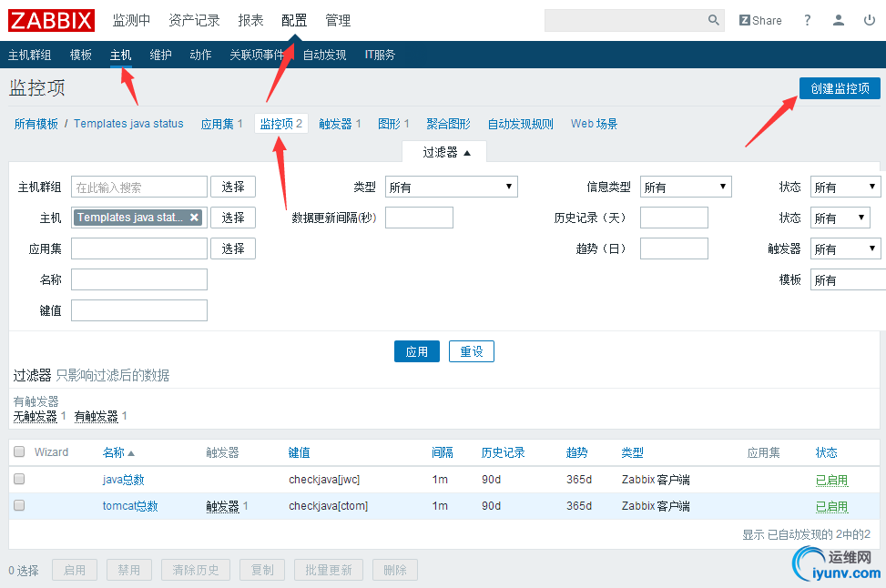Open the 触发器 filter dropdown

click(x=845, y=248)
